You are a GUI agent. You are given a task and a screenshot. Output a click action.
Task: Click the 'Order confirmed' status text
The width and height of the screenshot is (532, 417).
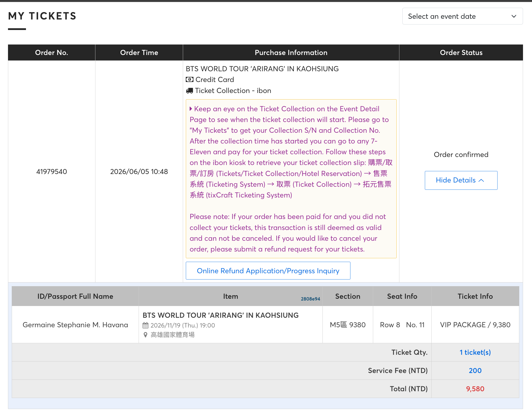[461, 154]
